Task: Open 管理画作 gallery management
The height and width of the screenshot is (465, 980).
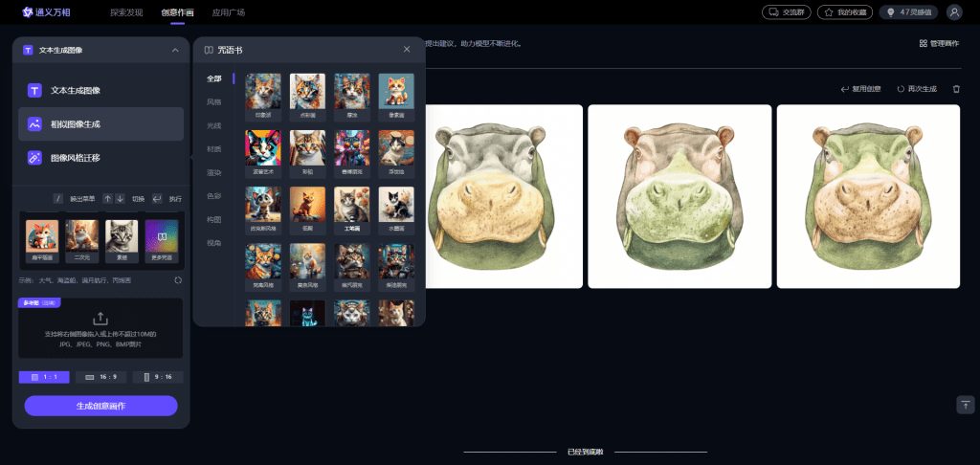Action: pyautogui.click(x=939, y=43)
